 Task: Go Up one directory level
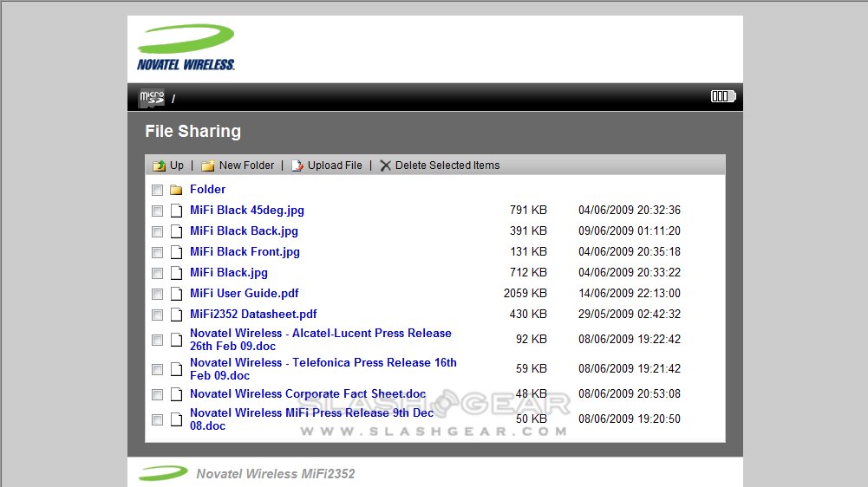tap(177, 166)
